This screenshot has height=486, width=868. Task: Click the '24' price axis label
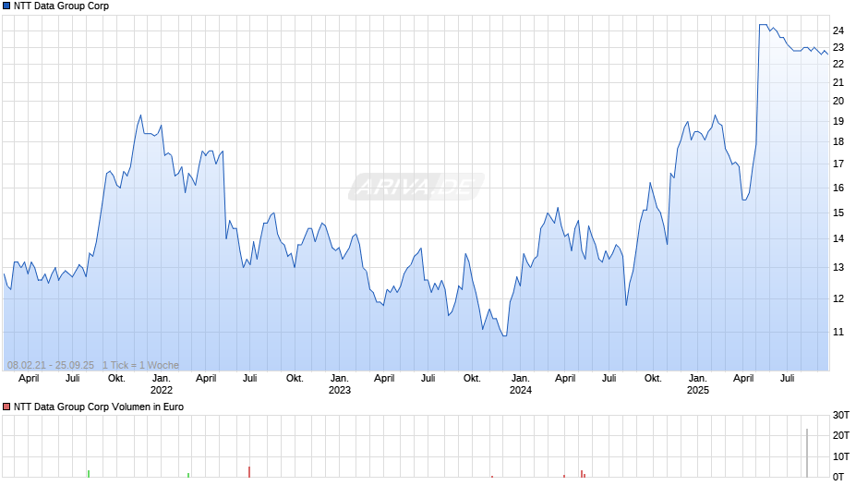click(838, 30)
